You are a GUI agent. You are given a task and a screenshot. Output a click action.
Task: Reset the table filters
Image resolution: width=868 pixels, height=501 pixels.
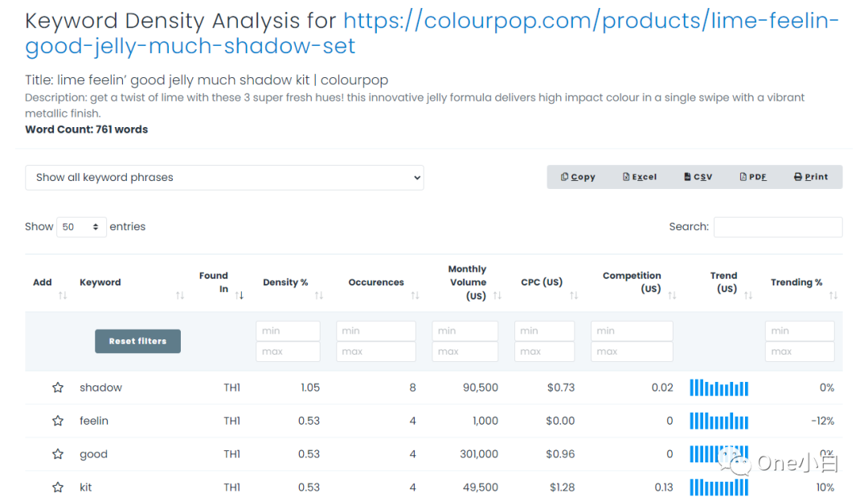coord(138,341)
